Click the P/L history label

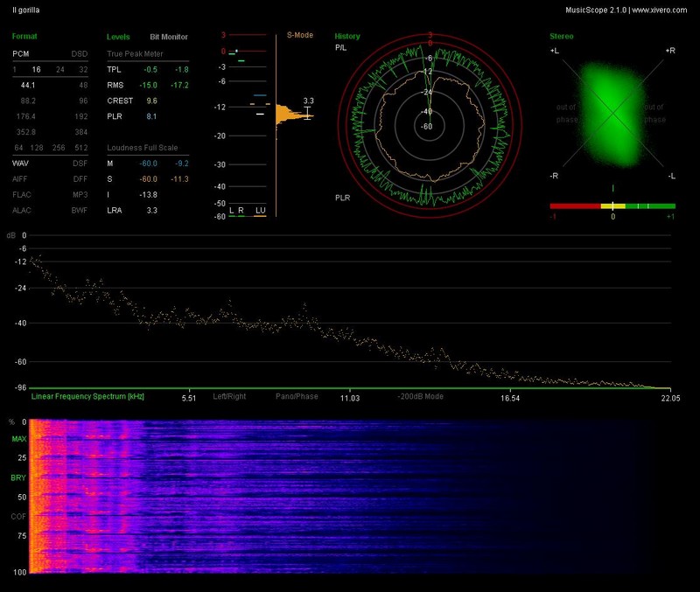[340, 48]
